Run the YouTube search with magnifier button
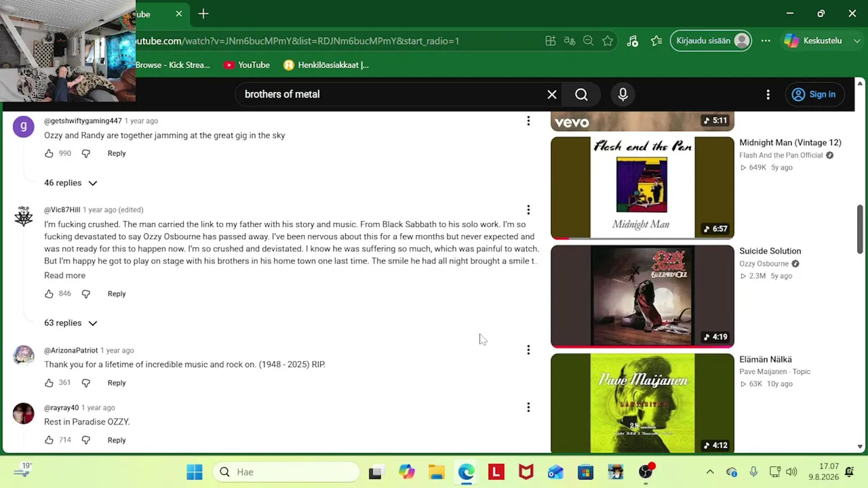This screenshot has height=488, width=868. pyautogui.click(x=581, y=94)
